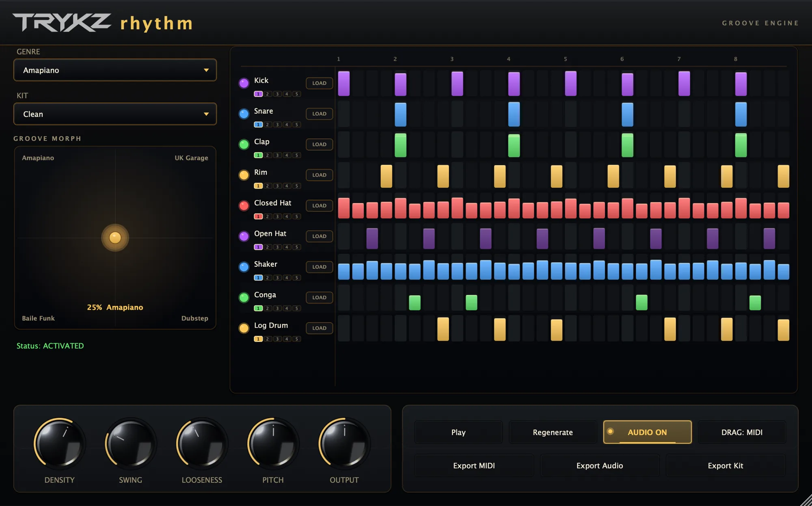Click the UK Garage corner label
Image resolution: width=812 pixels, height=506 pixels.
(x=191, y=158)
